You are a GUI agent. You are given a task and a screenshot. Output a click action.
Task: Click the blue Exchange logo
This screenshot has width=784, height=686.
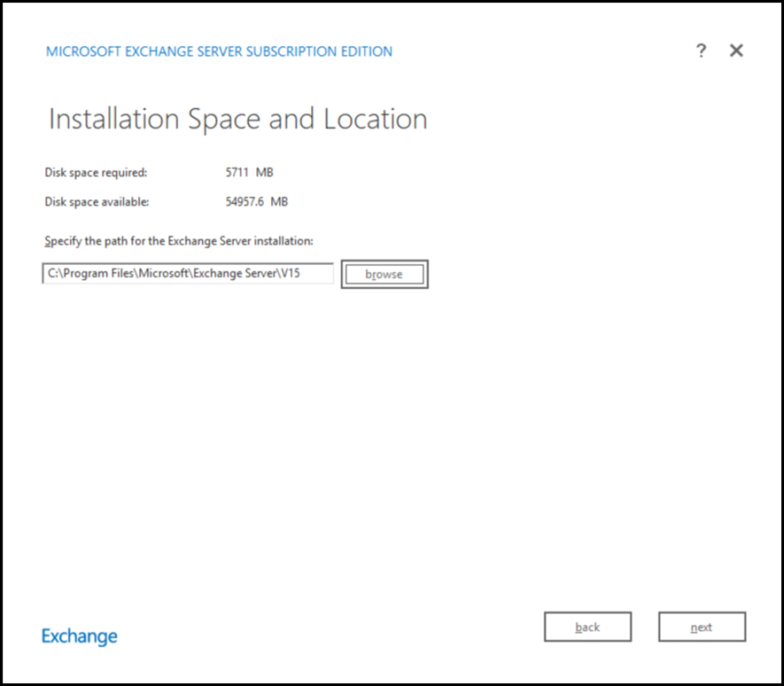[80, 636]
